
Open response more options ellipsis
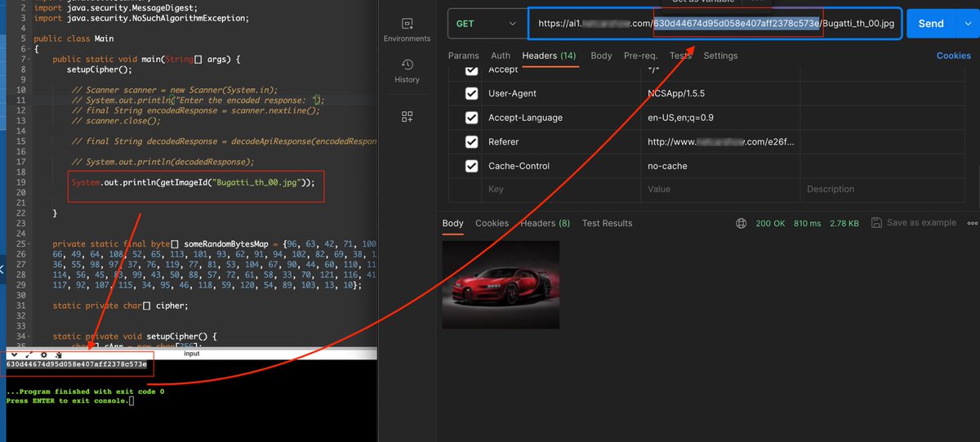pyautogui.click(x=972, y=223)
